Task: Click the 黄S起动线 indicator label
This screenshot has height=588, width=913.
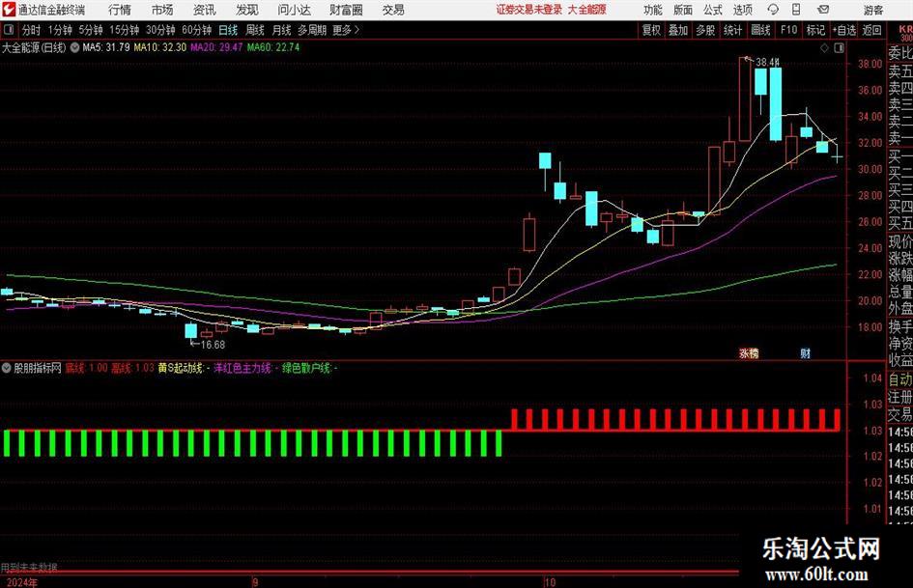Action: click(180, 368)
